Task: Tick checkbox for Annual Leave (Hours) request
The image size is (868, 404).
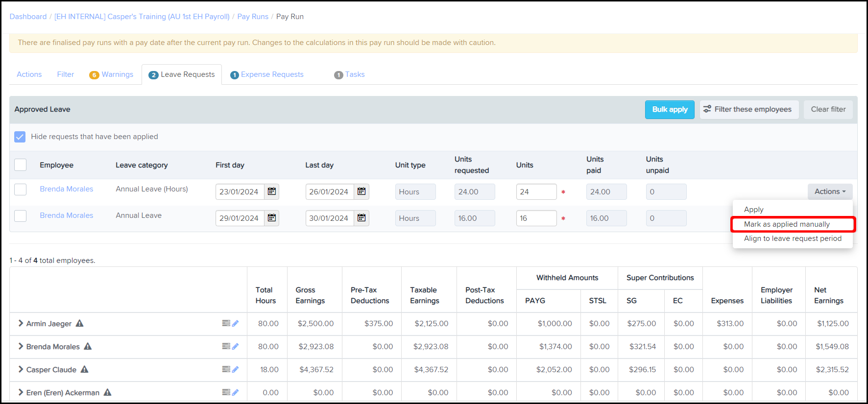Action: click(x=20, y=189)
